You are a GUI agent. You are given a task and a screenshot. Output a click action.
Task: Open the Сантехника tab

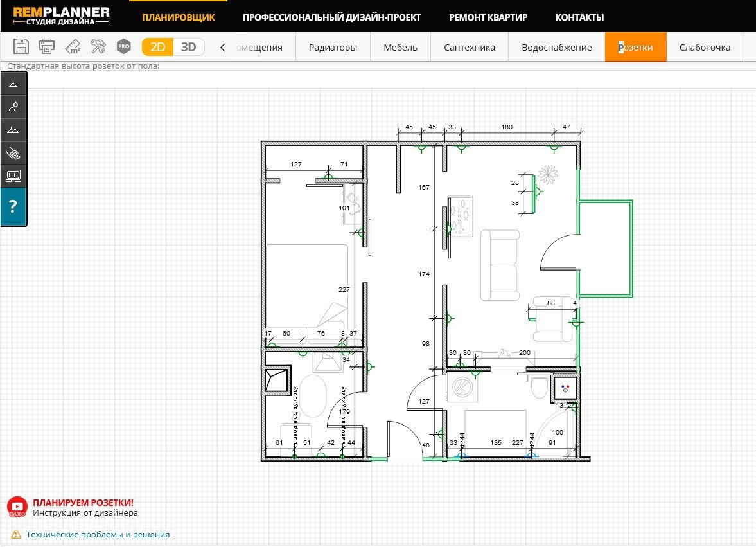pos(469,48)
